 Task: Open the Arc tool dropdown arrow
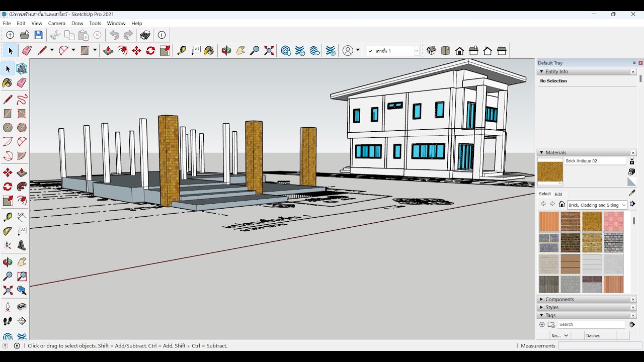[73, 50]
